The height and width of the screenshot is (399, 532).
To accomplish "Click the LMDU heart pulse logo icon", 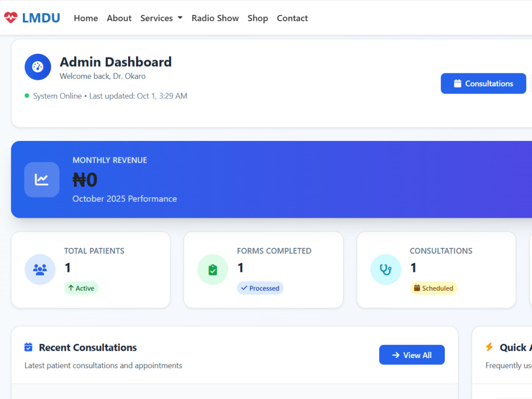I will [x=11, y=18].
